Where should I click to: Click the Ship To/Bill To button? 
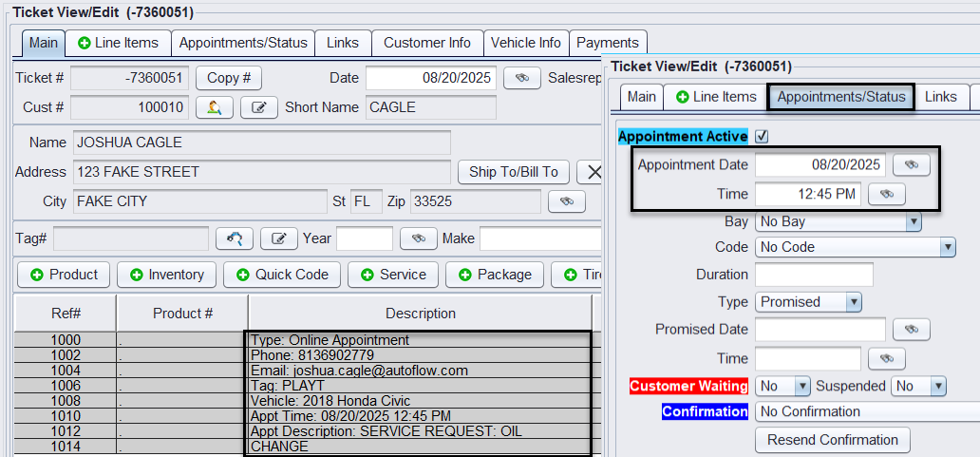tap(514, 172)
